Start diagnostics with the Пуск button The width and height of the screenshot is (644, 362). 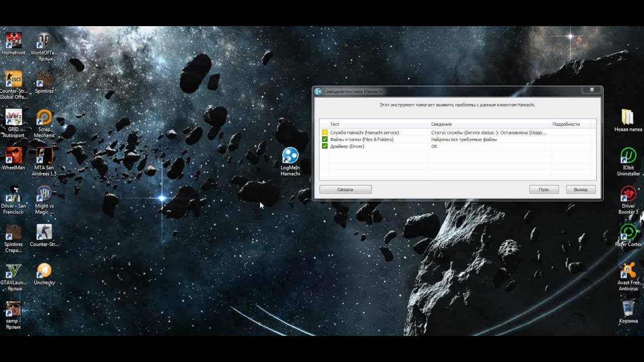pyautogui.click(x=544, y=190)
